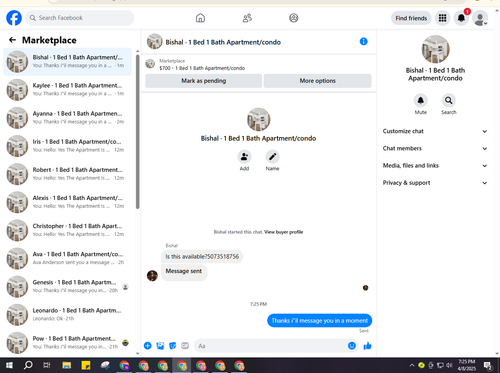This screenshot has width=500, height=373.
Task: Open Windows taskbar search icon
Action: (x=28, y=365)
